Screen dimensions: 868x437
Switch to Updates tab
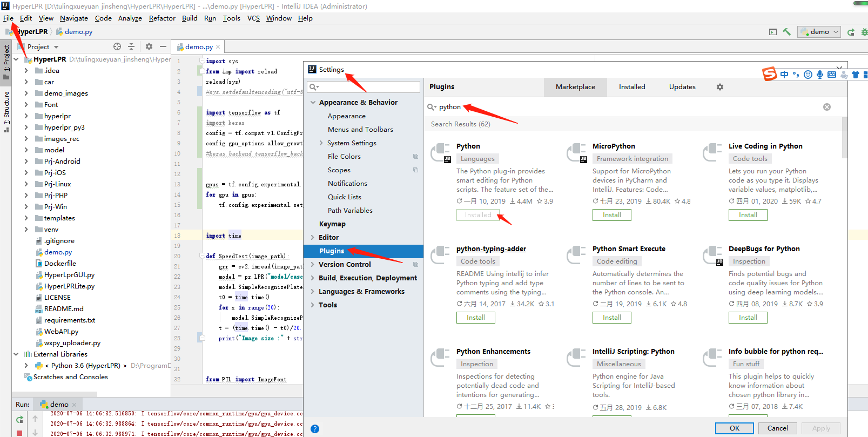(682, 87)
